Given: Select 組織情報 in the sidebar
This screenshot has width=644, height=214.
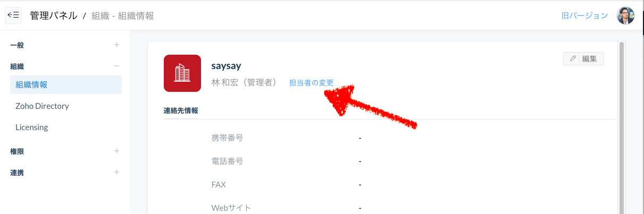Looking at the screenshot, I should (66, 84).
